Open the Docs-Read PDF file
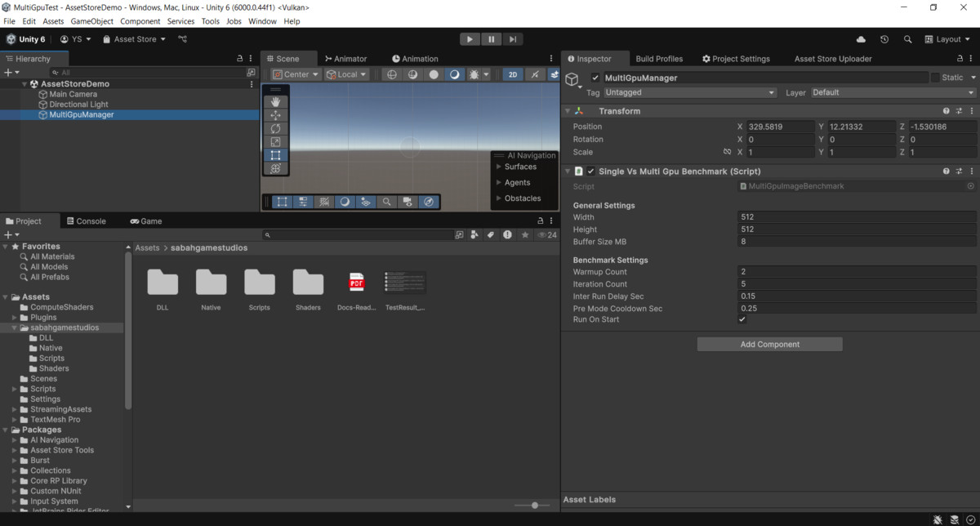Viewport: 980px width, 526px height. [356, 283]
